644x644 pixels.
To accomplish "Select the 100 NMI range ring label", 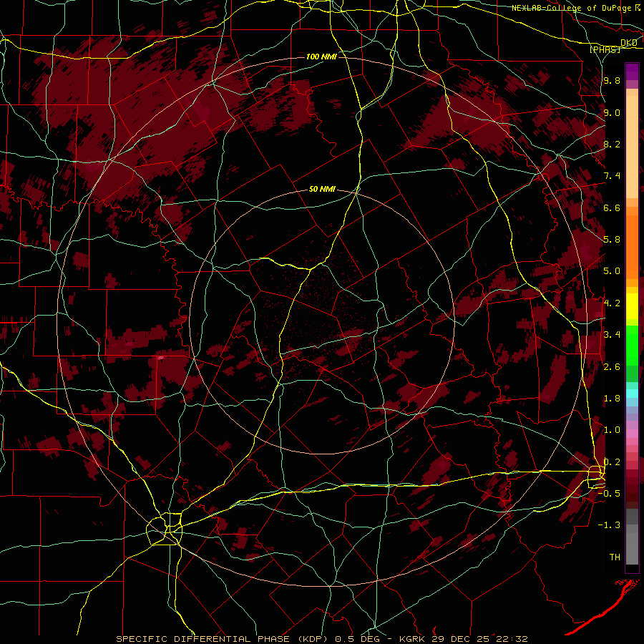I will coord(321,57).
